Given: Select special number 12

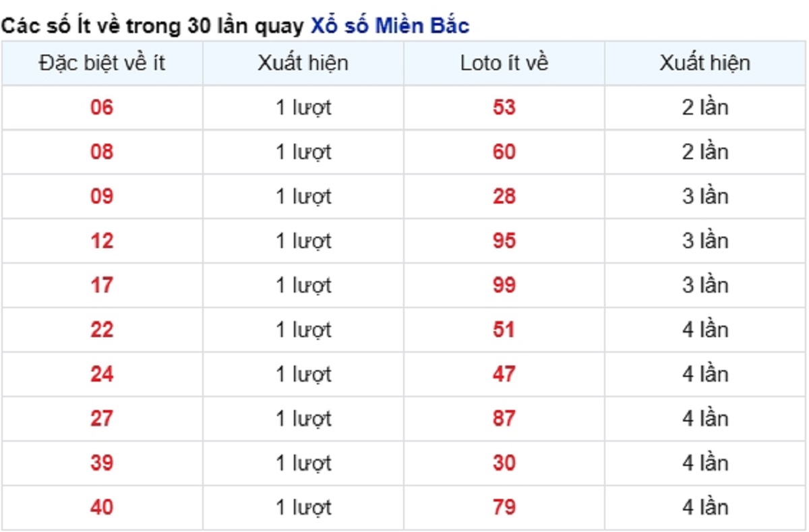Looking at the screenshot, I should coord(102,241).
